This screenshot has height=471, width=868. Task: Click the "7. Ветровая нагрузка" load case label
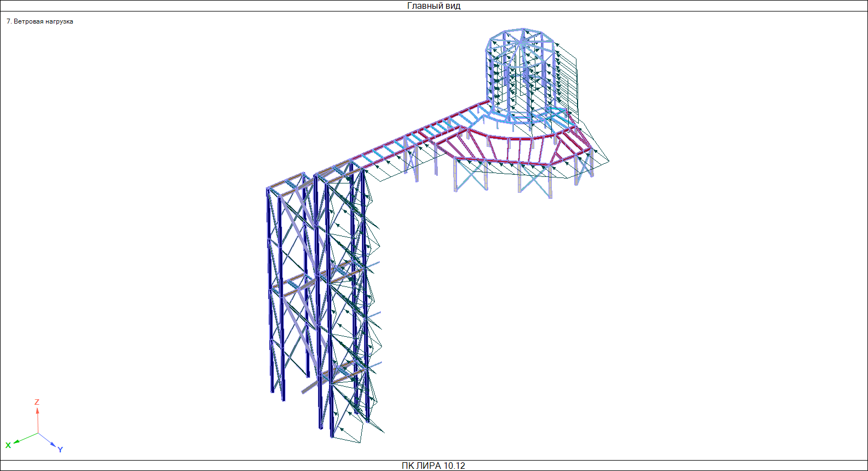(x=40, y=21)
